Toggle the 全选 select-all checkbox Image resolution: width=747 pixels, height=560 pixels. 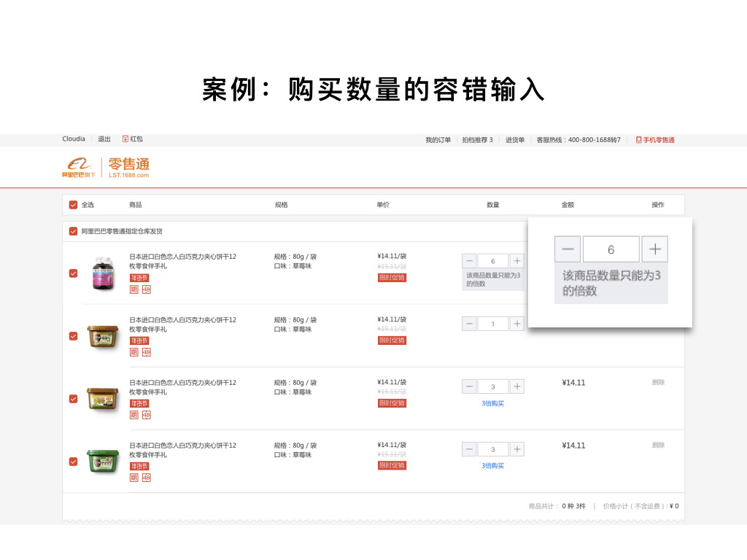pos(73,205)
